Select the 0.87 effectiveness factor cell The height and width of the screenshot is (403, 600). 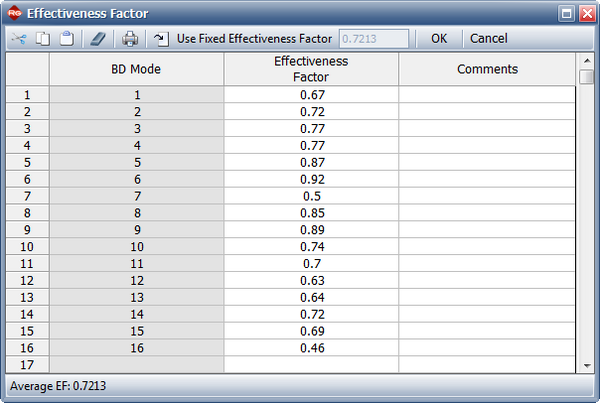click(x=311, y=162)
